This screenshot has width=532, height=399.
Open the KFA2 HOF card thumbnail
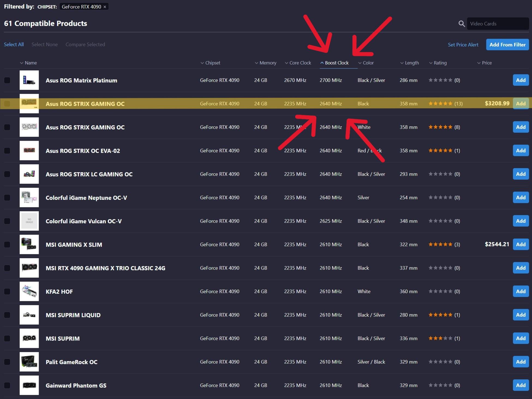tap(29, 291)
